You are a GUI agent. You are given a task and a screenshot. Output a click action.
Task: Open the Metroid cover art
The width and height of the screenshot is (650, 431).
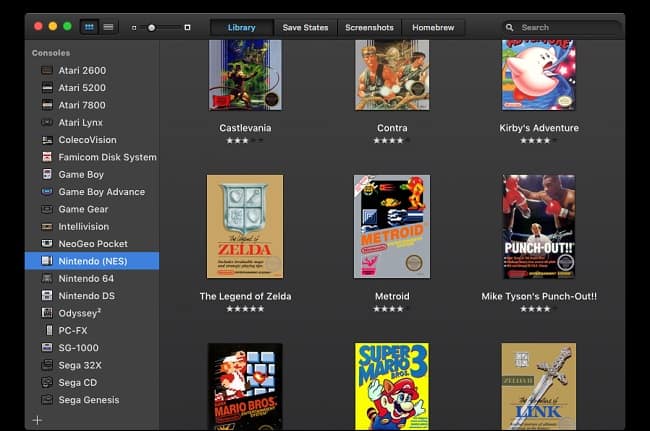pos(392,227)
